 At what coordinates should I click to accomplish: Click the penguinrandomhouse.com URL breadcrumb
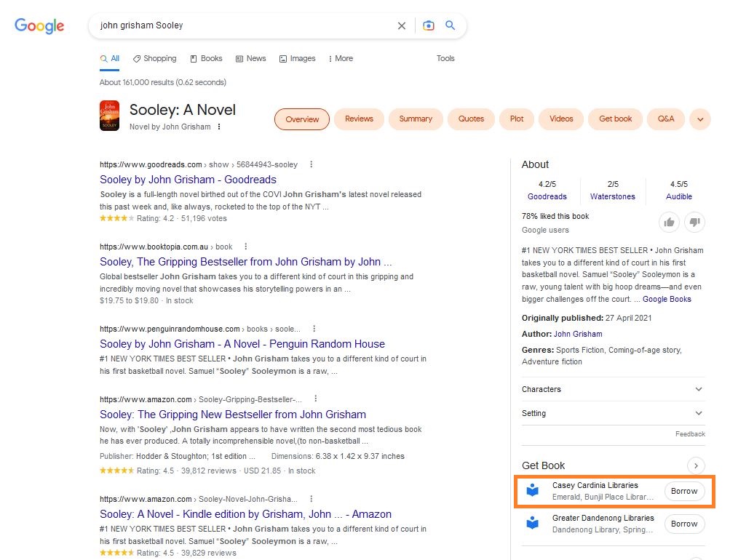coord(200,329)
